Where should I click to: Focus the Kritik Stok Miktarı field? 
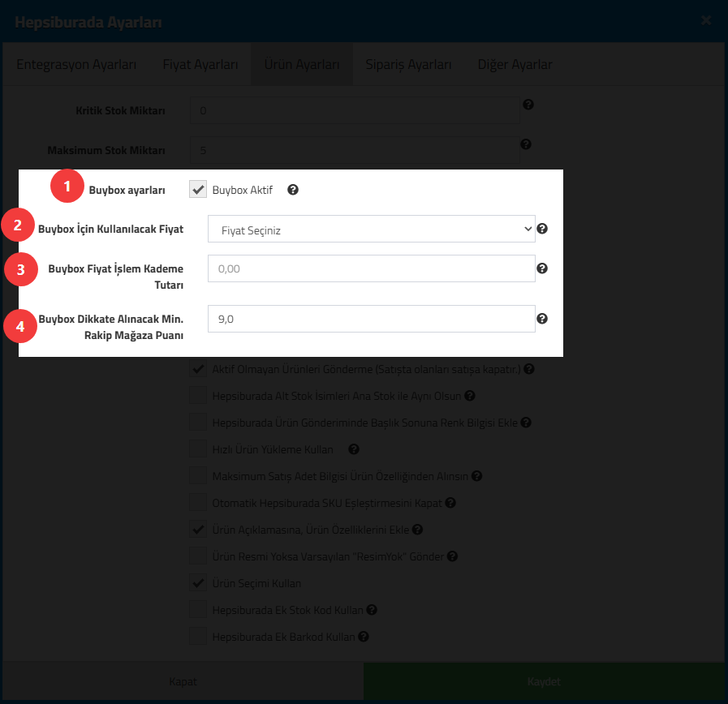pyautogui.click(x=355, y=110)
